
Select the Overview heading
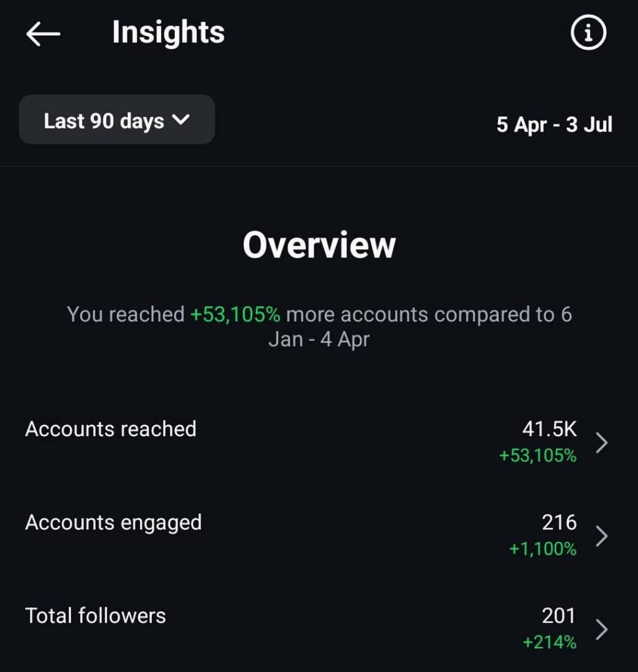(319, 245)
